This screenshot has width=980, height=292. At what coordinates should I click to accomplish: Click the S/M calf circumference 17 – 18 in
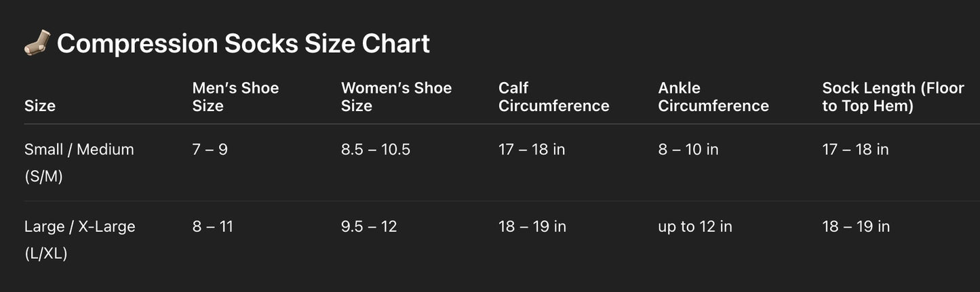coord(532,149)
